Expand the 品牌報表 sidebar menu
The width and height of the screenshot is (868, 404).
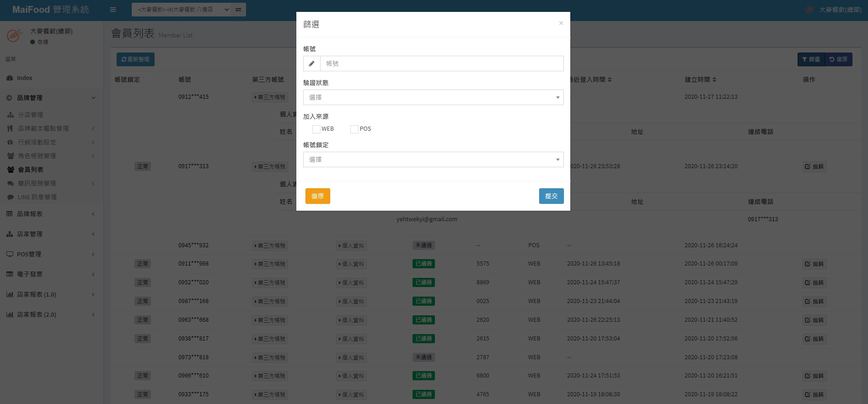[50, 214]
